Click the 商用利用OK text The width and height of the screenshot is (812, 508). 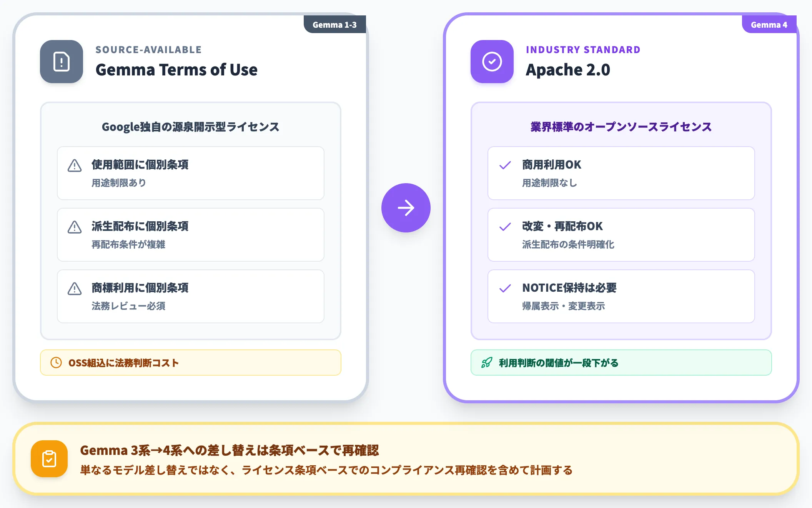(552, 165)
